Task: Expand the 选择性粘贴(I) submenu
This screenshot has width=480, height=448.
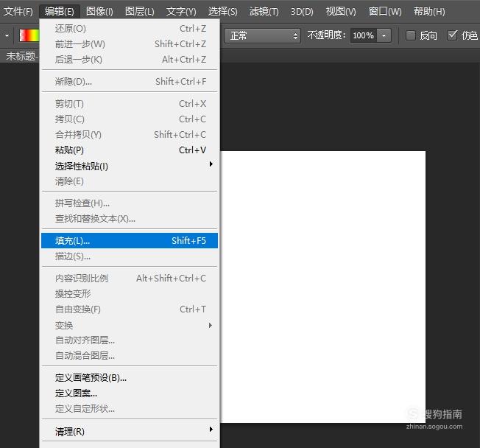Action: [x=130, y=166]
